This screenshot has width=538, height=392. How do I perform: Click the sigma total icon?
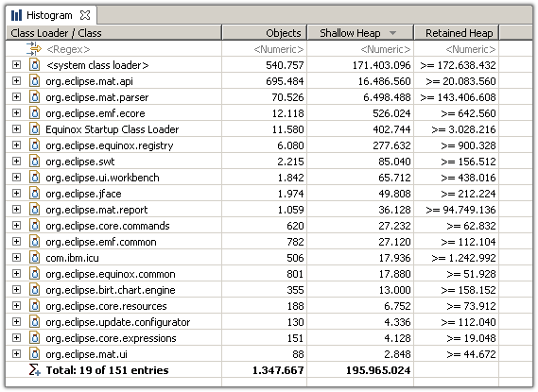tap(34, 369)
